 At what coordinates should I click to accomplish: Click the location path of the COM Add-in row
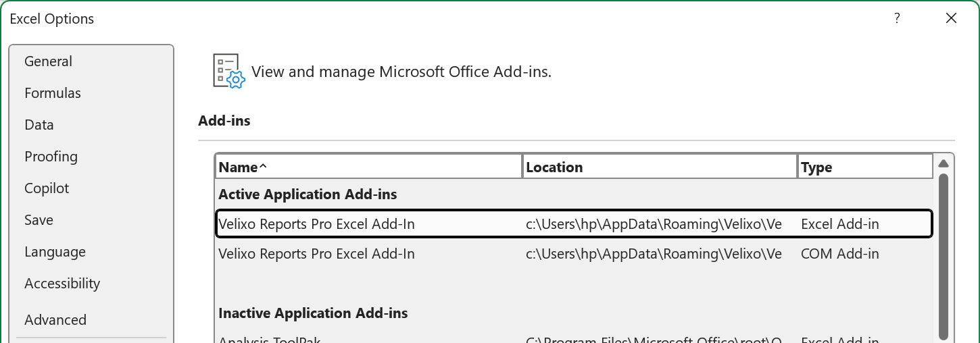tap(654, 254)
